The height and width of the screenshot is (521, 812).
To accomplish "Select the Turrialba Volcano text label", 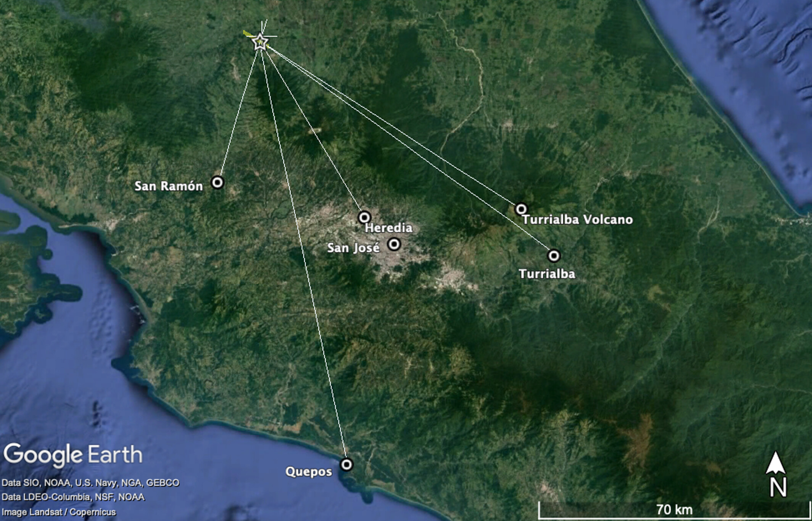I will (x=577, y=220).
